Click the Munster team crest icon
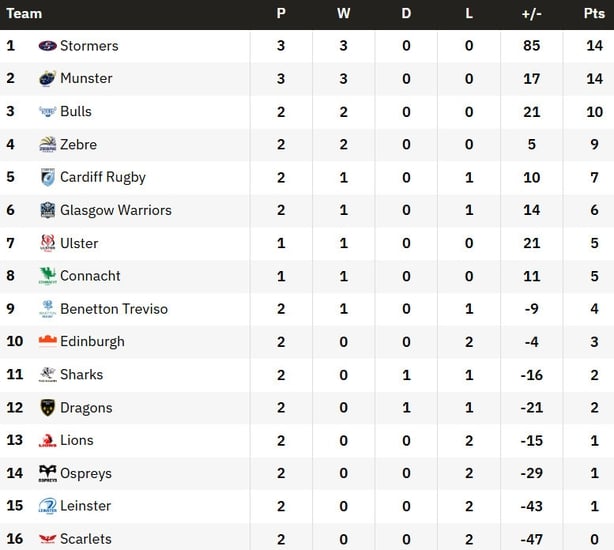614x550 pixels. (x=47, y=79)
